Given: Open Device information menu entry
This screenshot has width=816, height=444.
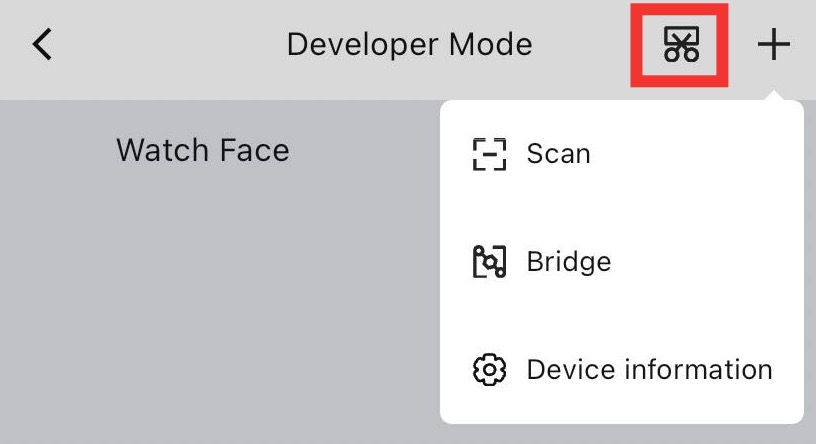Looking at the screenshot, I should point(621,370).
